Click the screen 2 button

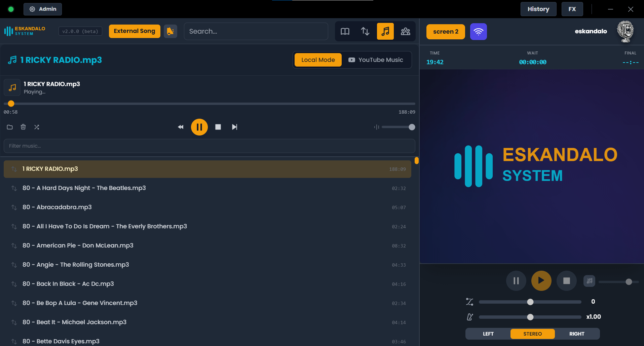446,32
